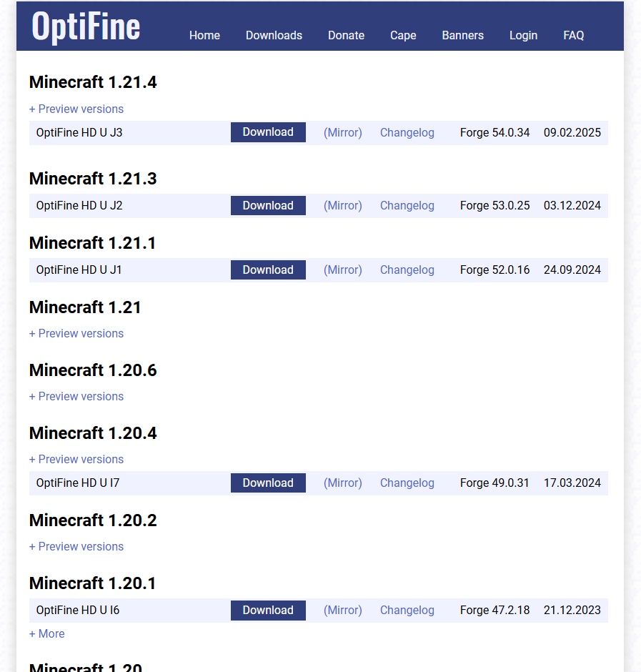Expand Preview versions under Minecraft 1.21.4
641x672 pixels.
tap(76, 109)
